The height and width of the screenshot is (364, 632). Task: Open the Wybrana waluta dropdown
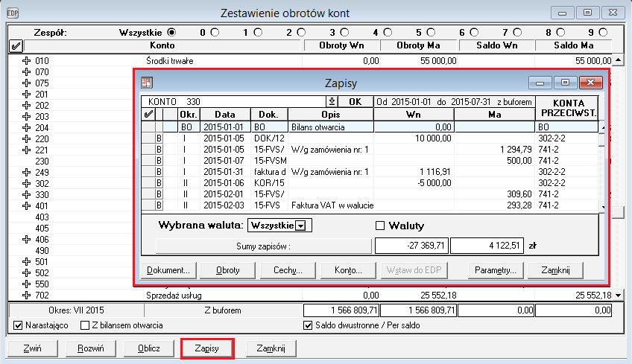tap(300, 226)
